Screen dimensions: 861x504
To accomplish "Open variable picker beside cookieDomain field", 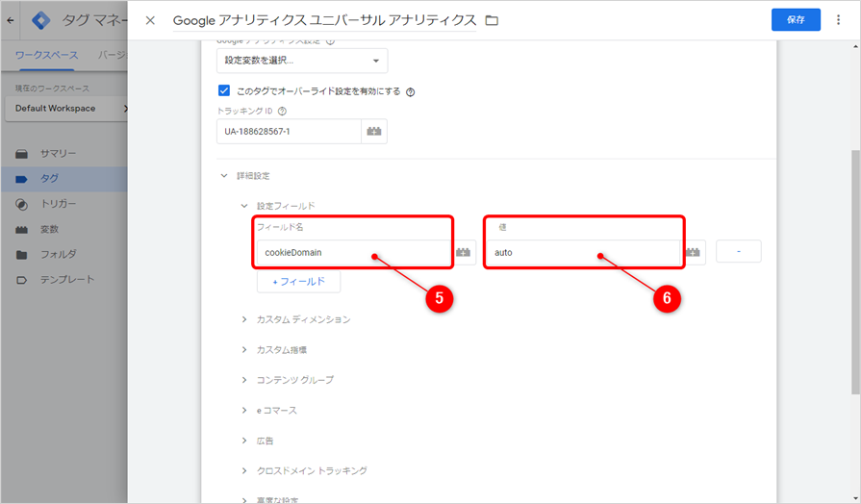I will pyautogui.click(x=463, y=253).
